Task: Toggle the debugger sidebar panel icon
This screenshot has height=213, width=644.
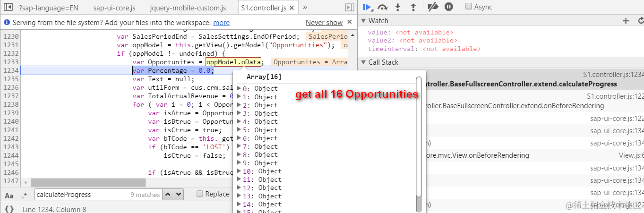Action: click(350, 7)
